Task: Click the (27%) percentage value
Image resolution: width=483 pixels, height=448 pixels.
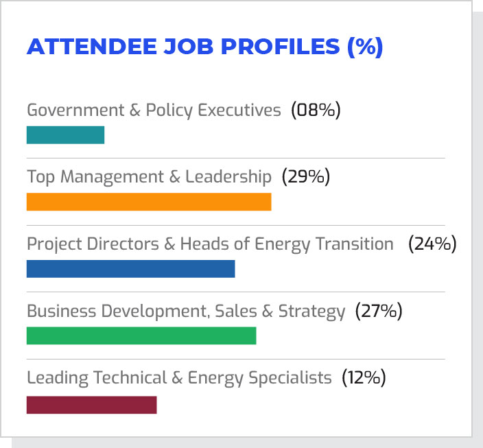Action: (x=378, y=311)
